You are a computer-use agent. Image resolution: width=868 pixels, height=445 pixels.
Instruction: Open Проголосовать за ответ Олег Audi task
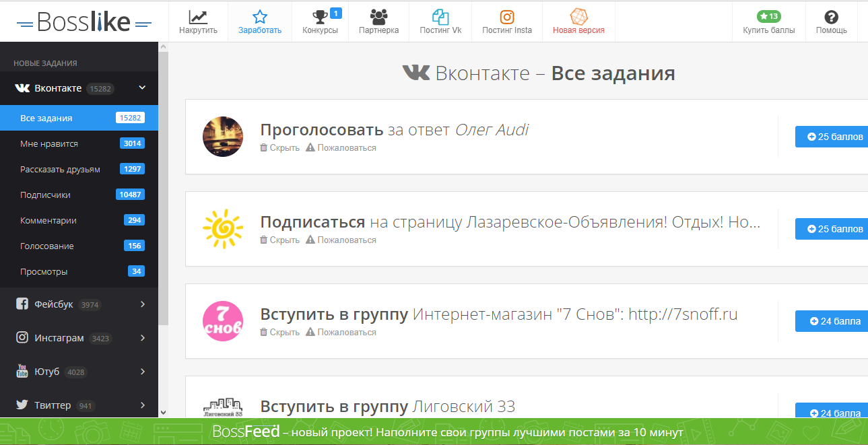394,130
